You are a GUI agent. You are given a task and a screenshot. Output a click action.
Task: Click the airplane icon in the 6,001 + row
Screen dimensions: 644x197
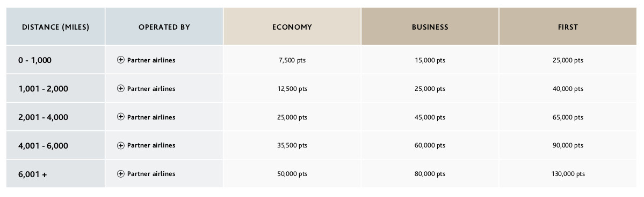pyautogui.click(x=120, y=173)
